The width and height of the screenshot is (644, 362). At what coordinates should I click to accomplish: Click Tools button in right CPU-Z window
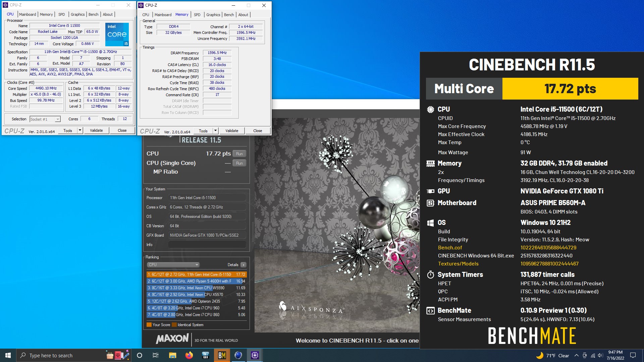point(203,131)
